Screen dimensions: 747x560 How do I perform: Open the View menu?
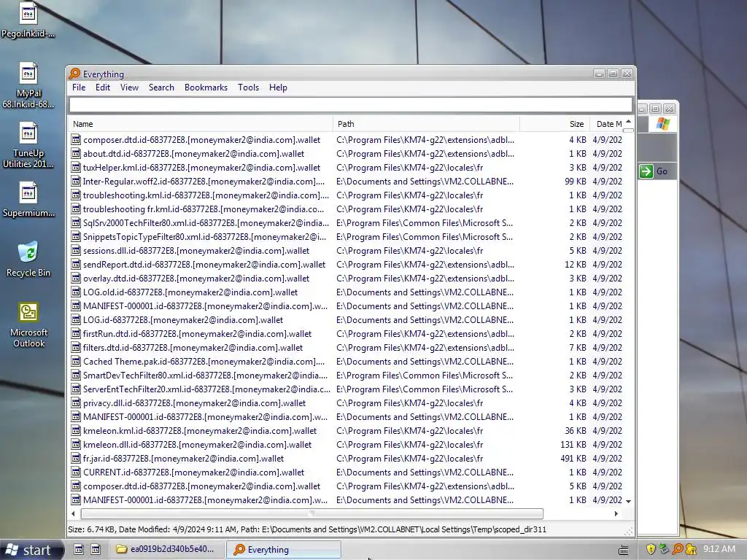129,87
